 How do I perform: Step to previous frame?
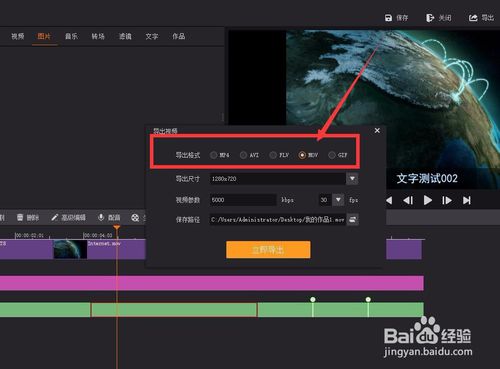(x=408, y=200)
